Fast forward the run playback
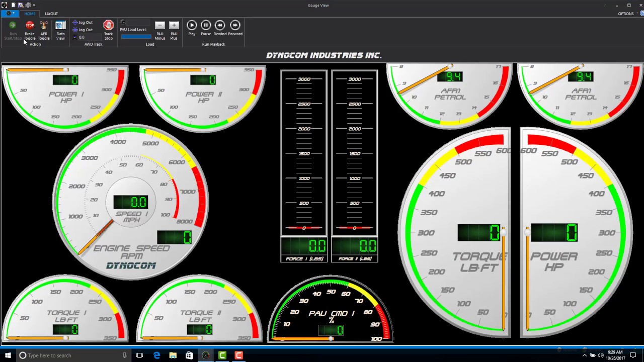This screenshot has width=644, height=362. pos(235,28)
